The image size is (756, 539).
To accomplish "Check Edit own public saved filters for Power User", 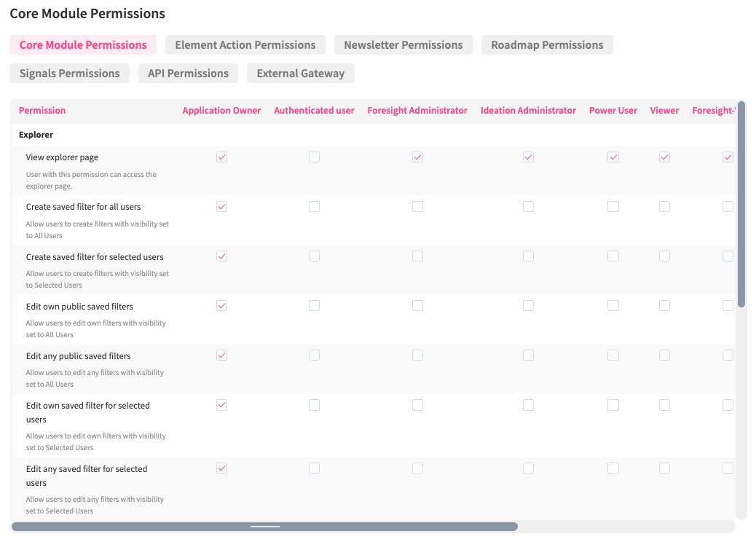I will click(x=613, y=306).
